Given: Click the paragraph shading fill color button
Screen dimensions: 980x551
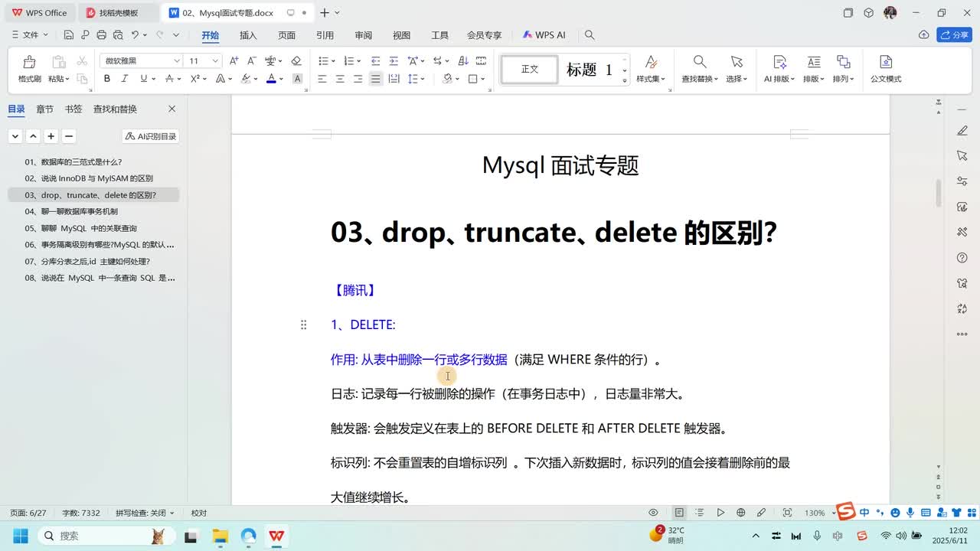Looking at the screenshot, I should 447,79.
